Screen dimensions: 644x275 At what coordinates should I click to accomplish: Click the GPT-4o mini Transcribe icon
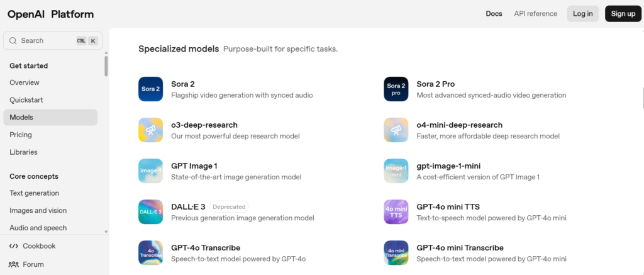396,252
